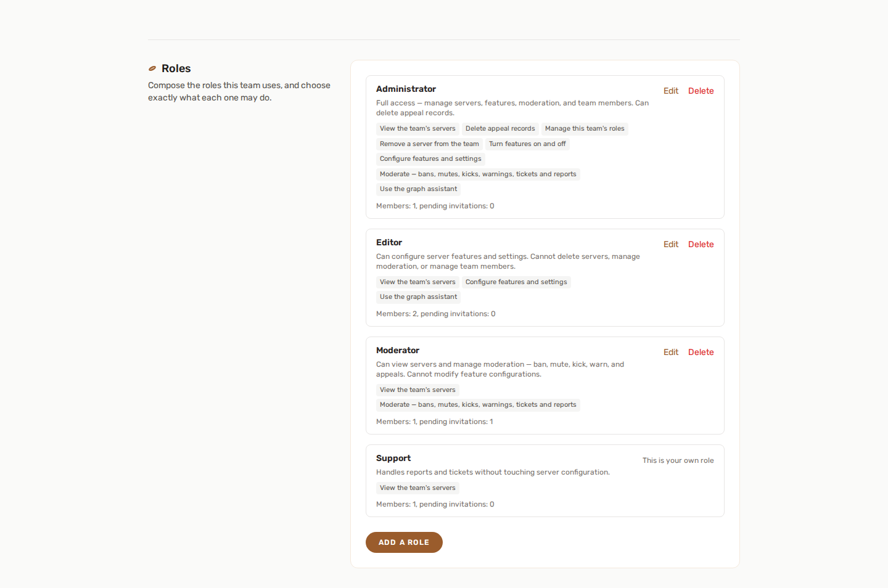Delete the Administrator role
Viewport: 888px width, 588px height.
(x=701, y=91)
